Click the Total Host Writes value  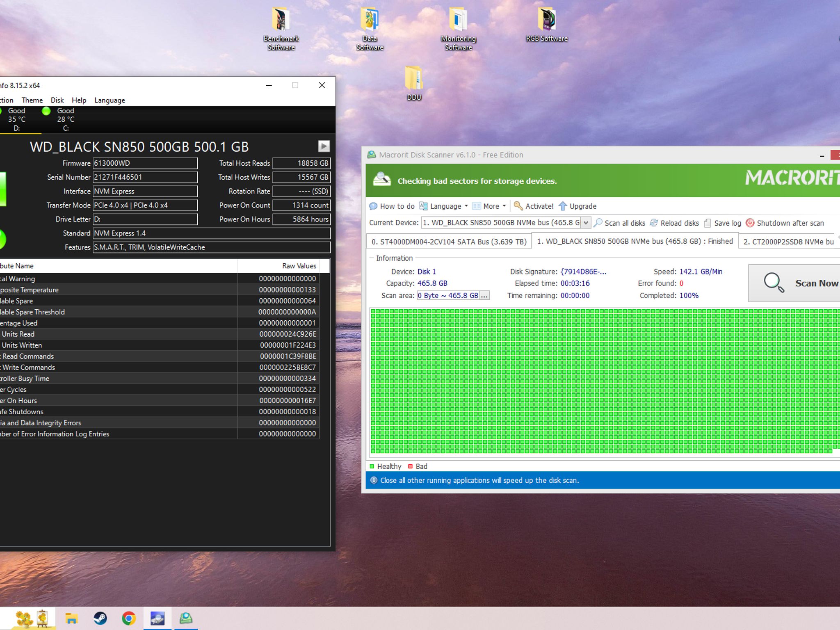pos(301,177)
